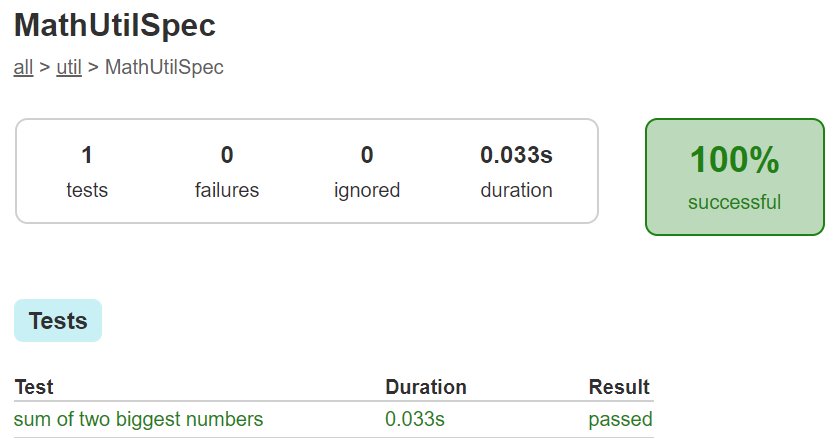This screenshot has width=838, height=447.
Task: Click the 'successful' label in green box
Action: click(x=734, y=202)
